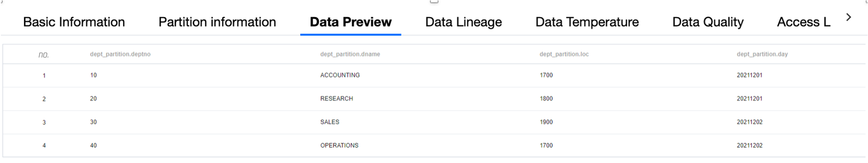Go to the Data Lineage tab
This screenshot has height=163, width=868.
click(x=463, y=22)
